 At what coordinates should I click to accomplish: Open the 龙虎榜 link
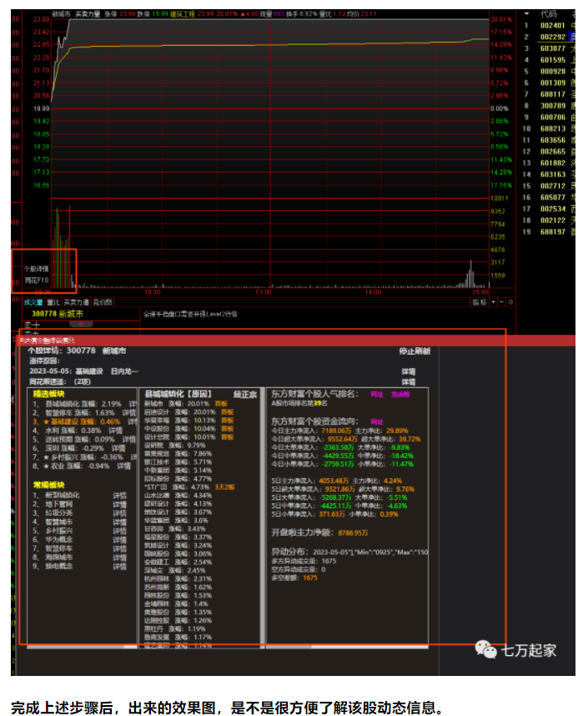pos(400,395)
